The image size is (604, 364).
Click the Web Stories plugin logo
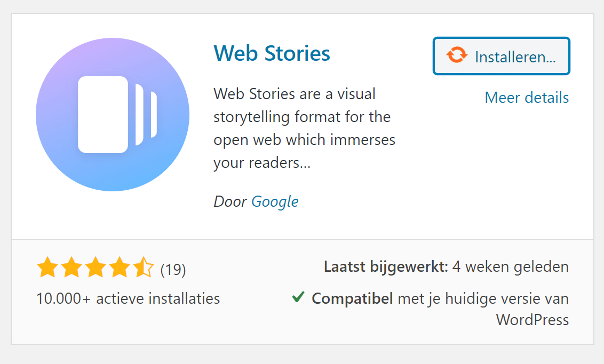click(112, 114)
